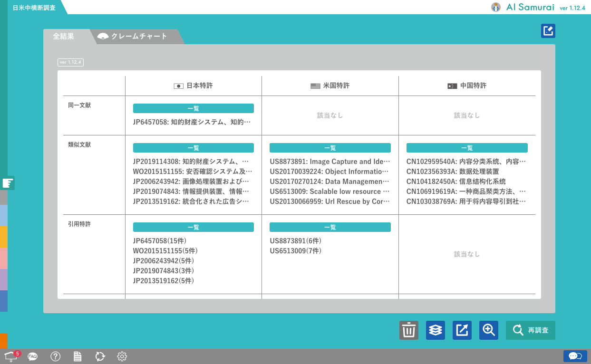The height and width of the screenshot is (364, 591).
Task: Click the pointing hand sidebar tab
Action: (8, 183)
